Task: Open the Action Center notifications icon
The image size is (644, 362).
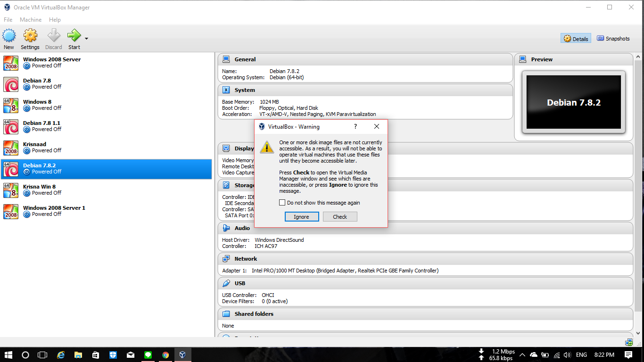Action: pos(628,354)
